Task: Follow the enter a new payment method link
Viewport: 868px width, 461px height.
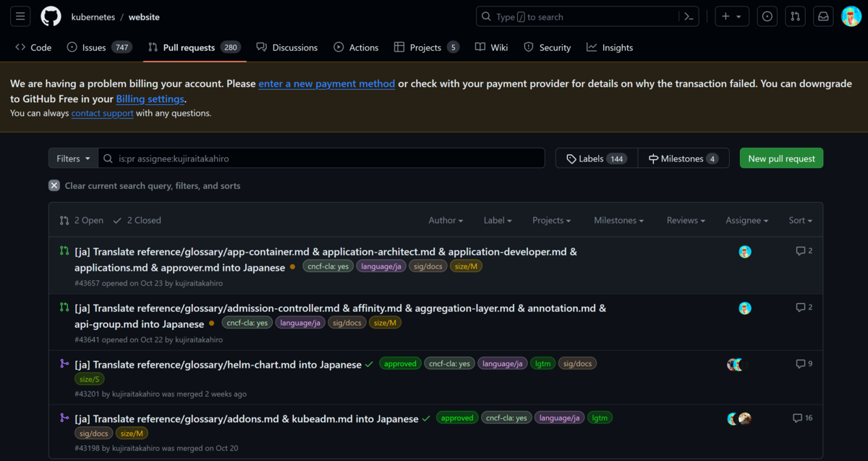Action: (x=327, y=84)
